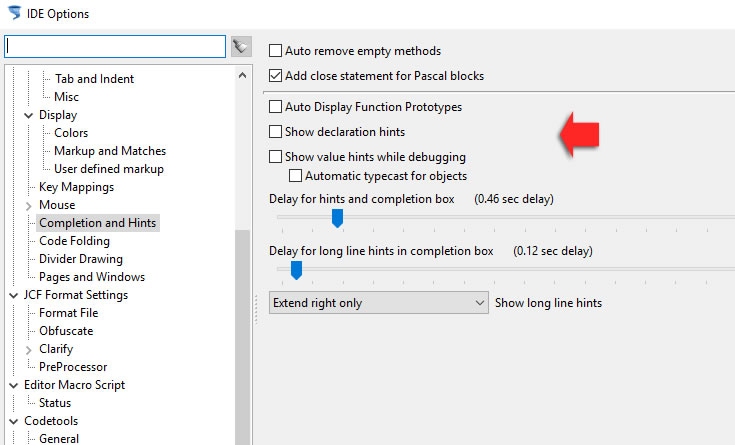This screenshot has height=445, width=735.
Task: Expand the Clarify tree node
Action: pyautogui.click(x=29, y=350)
